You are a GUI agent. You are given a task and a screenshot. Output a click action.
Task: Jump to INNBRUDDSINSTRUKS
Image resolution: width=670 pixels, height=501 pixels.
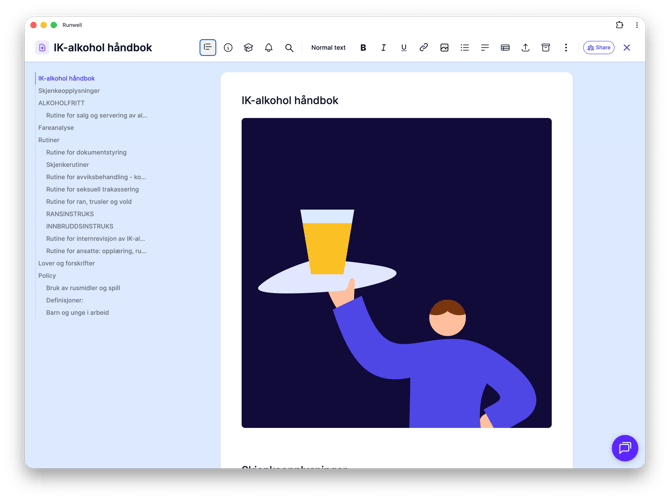pyautogui.click(x=79, y=227)
